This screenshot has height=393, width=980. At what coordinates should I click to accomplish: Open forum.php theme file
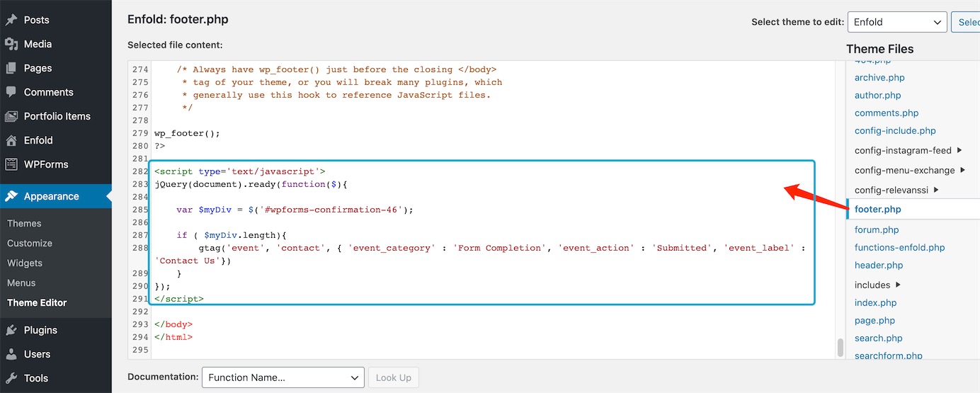(x=877, y=230)
